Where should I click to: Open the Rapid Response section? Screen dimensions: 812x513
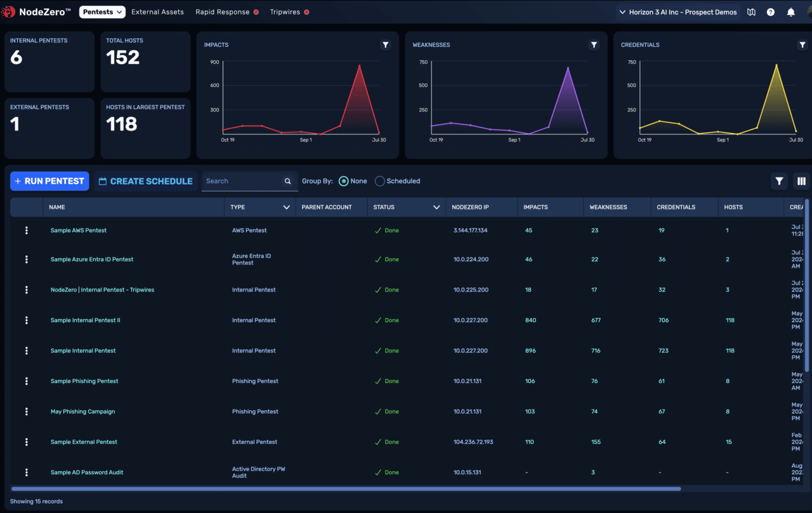pos(222,11)
